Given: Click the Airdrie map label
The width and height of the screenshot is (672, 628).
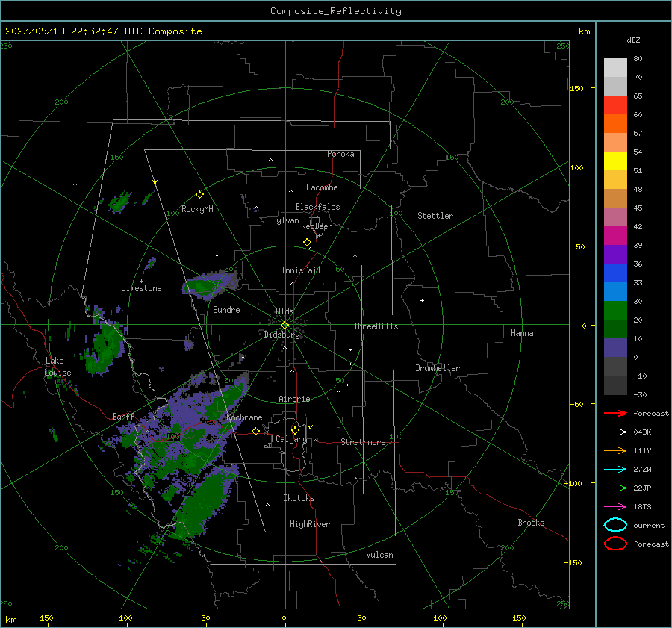Looking at the screenshot, I should tap(294, 399).
